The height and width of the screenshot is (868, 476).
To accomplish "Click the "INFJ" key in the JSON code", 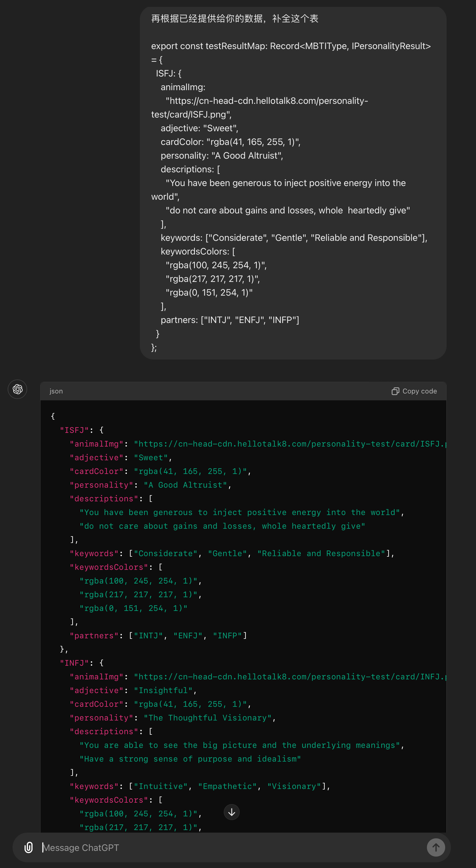I will tap(74, 663).
